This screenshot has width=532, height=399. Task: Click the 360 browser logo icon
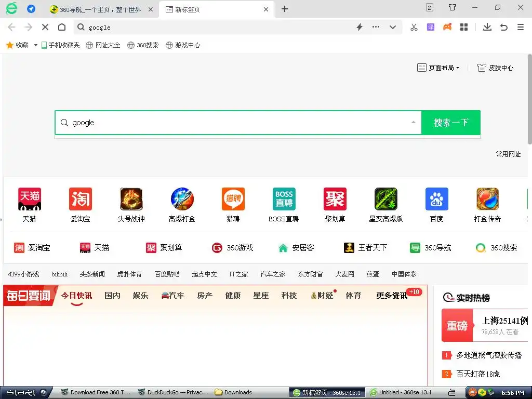click(x=11, y=8)
